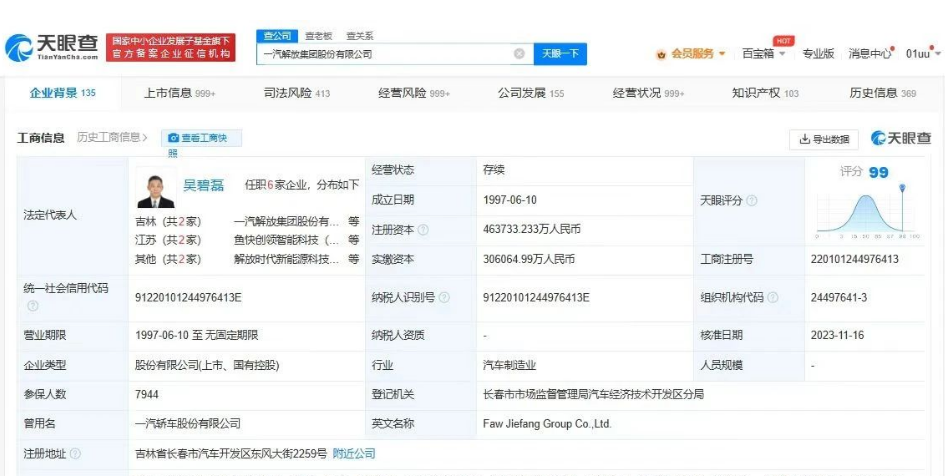Click the Tianyancha logo
The height and width of the screenshot is (476, 945).
point(52,48)
